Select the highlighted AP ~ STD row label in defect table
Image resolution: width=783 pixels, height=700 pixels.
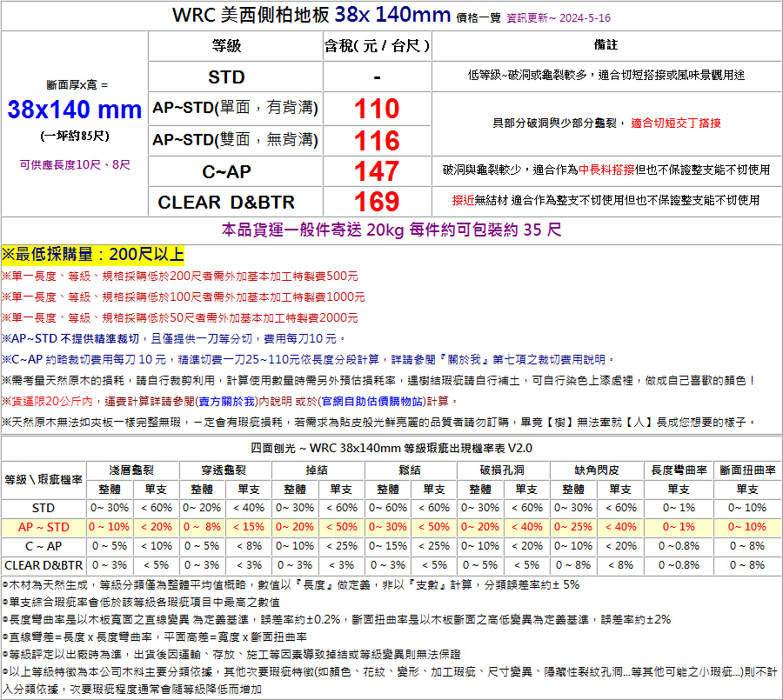tap(43, 527)
